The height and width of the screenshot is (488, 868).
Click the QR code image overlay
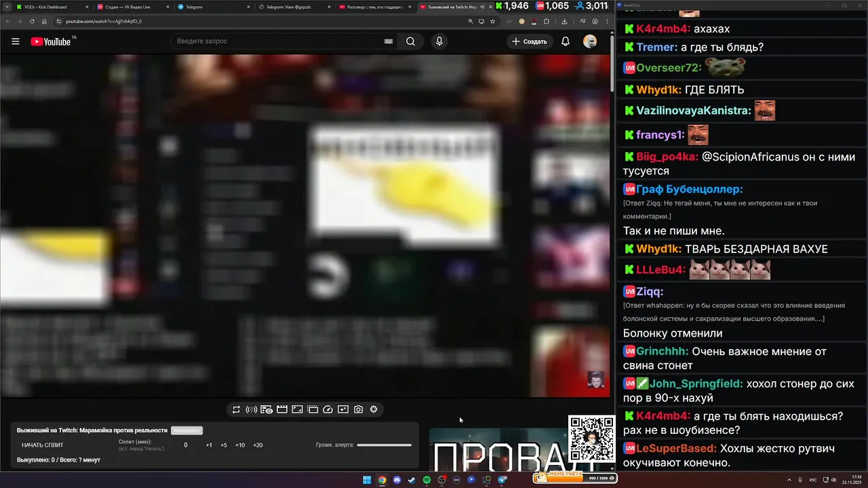point(591,439)
